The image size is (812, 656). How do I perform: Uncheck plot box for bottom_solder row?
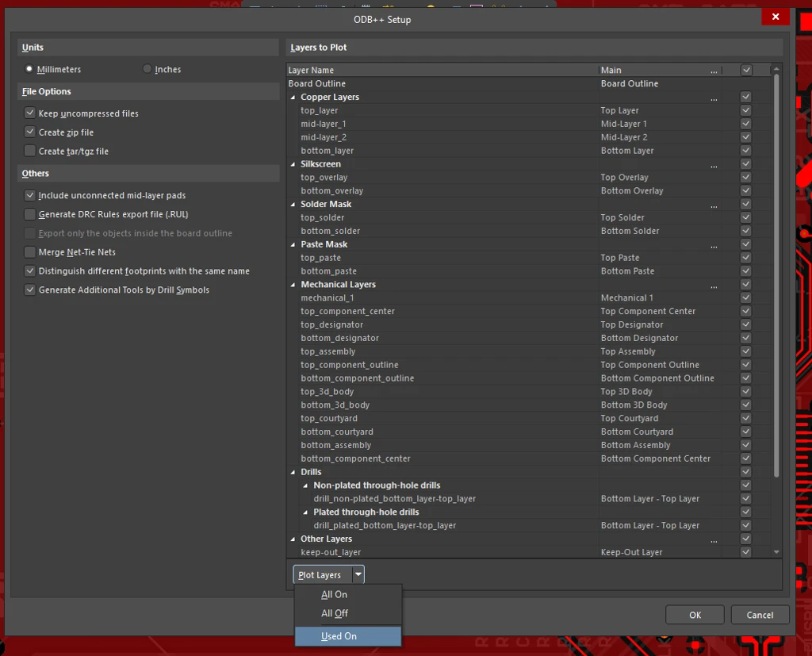[745, 231]
